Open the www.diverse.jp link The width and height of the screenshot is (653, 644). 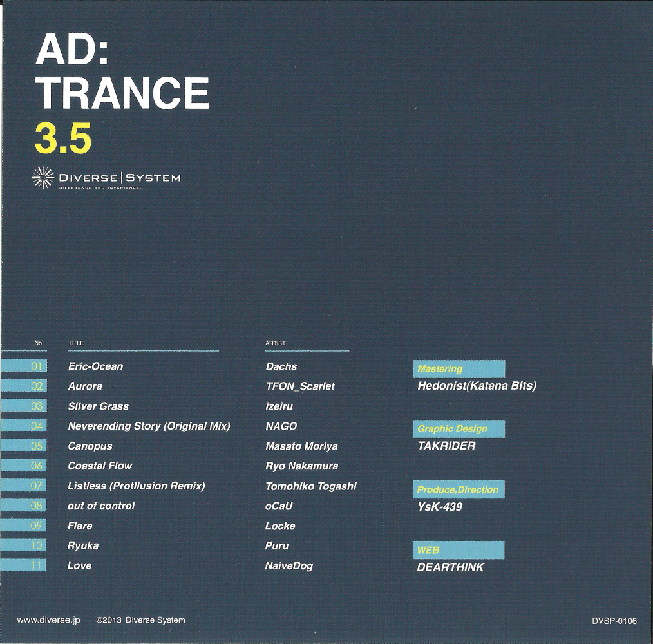(x=48, y=620)
